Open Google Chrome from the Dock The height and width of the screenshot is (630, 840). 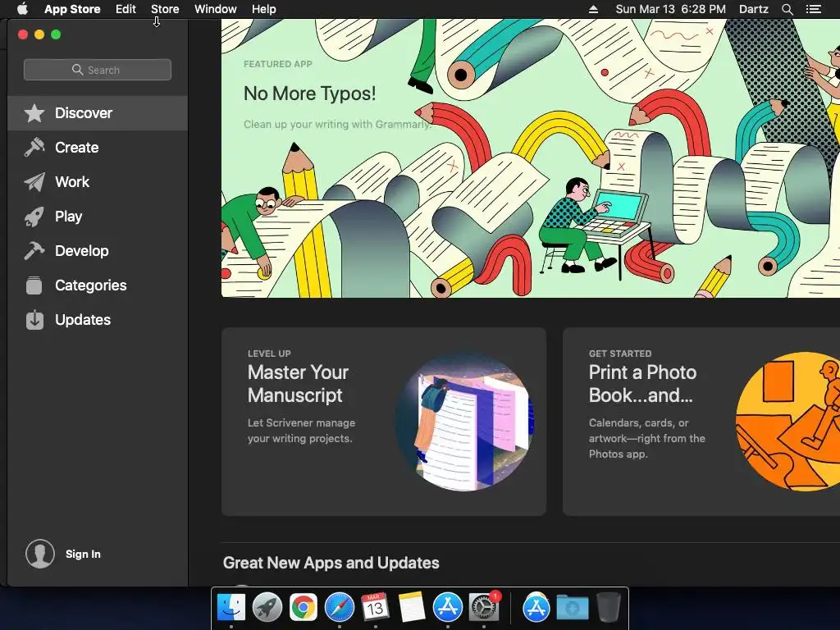(x=304, y=607)
